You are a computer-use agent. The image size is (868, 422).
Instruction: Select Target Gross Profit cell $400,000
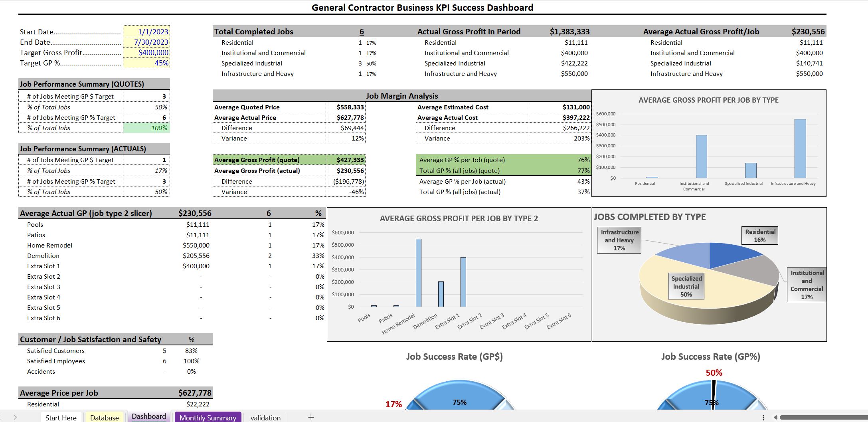pos(146,52)
